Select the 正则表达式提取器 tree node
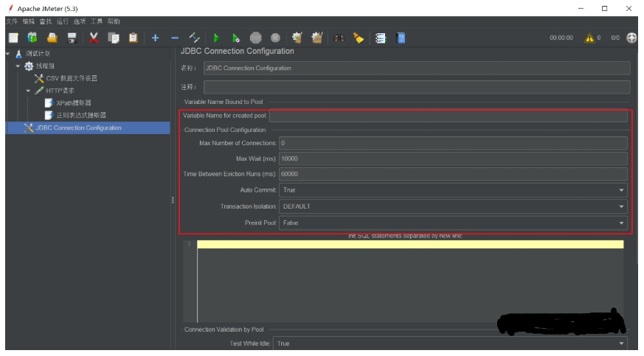Image resolution: width=644 pixels, height=356 pixels. (81, 115)
